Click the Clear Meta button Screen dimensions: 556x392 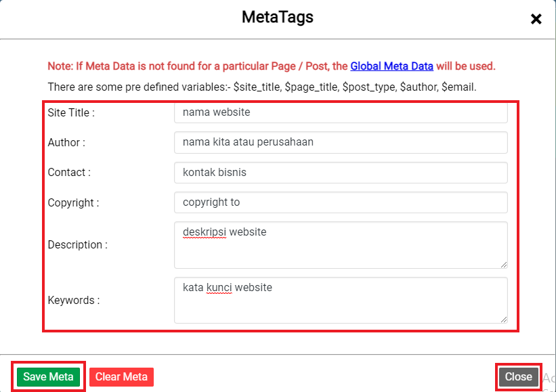pos(121,376)
